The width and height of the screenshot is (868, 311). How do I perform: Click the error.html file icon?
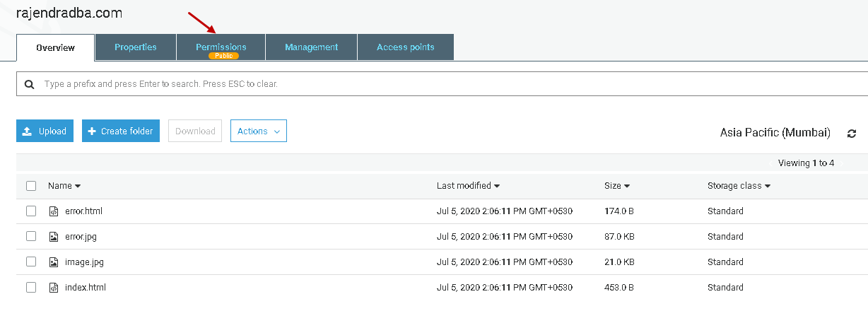click(x=54, y=211)
